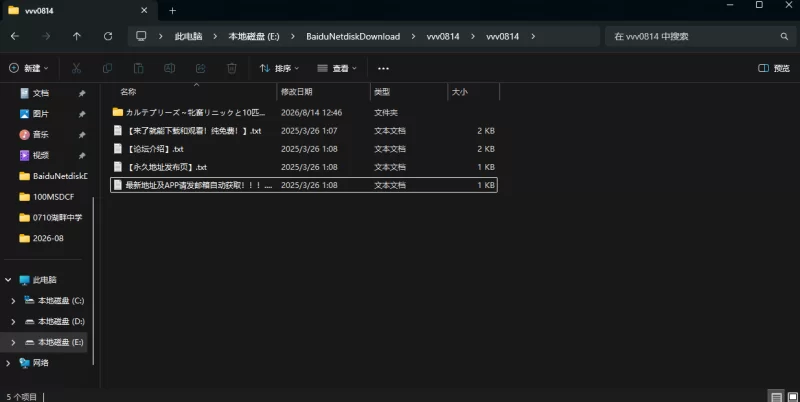The image size is (800, 402).
Task: Open 2026-08 folder in sidebar
Action: point(41,238)
